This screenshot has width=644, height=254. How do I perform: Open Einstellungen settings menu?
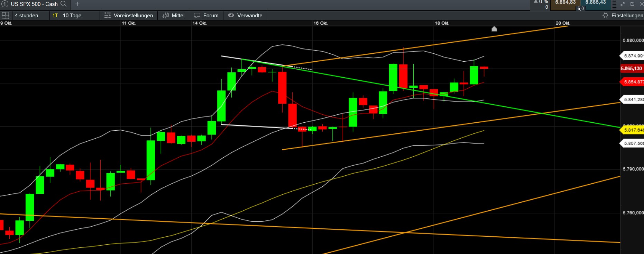(x=623, y=15)
